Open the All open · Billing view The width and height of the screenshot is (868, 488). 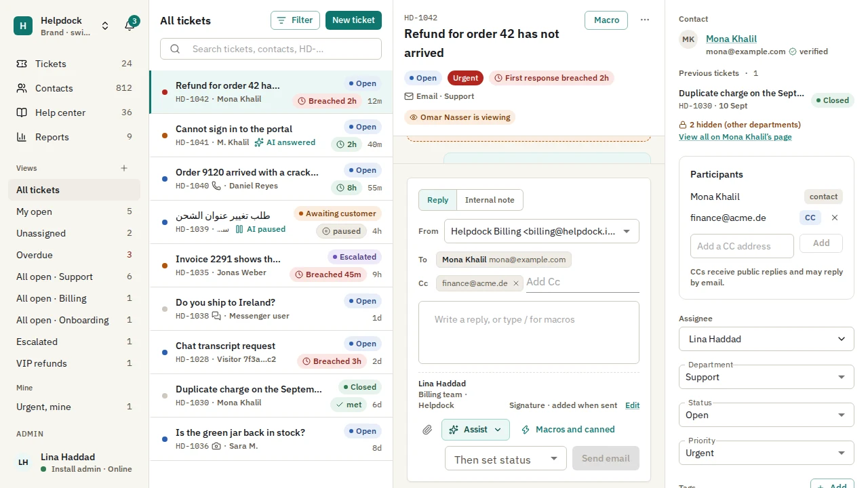(74, 298)
